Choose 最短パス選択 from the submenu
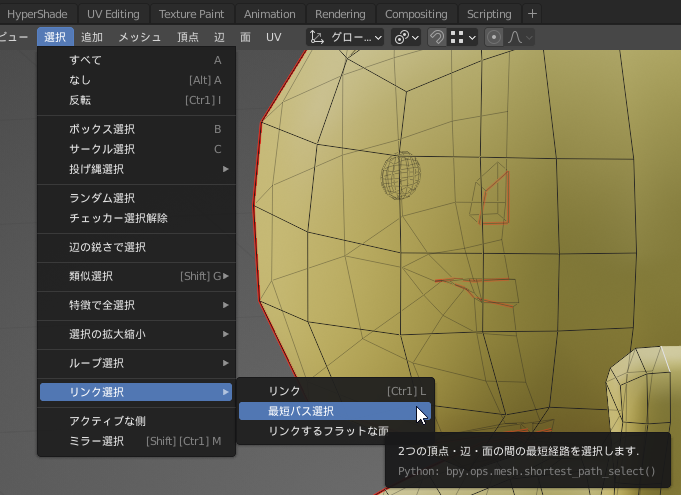The image size is (681, 495). (x=301, y=411)
